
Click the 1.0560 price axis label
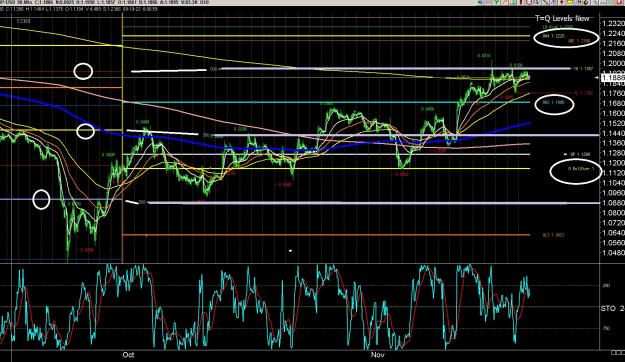coord(614,243)
